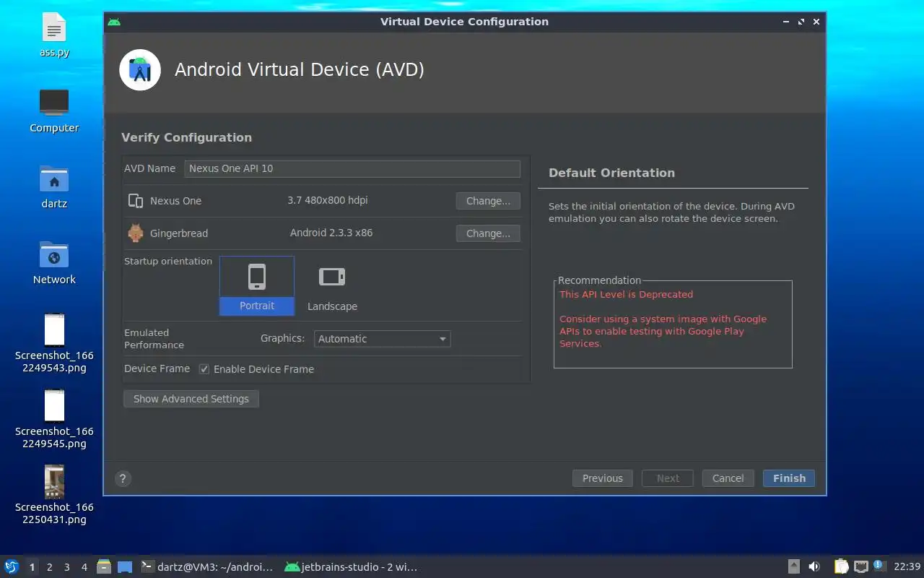This screenshot has width=924, height=578.
Task: Click the network tray icon
Action: pyautogui.click(x=861, y=567)
